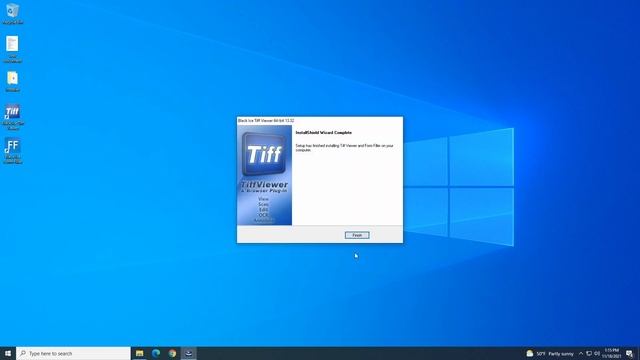Open the Recycle Bin desktop icon

(x=13, y=13)
